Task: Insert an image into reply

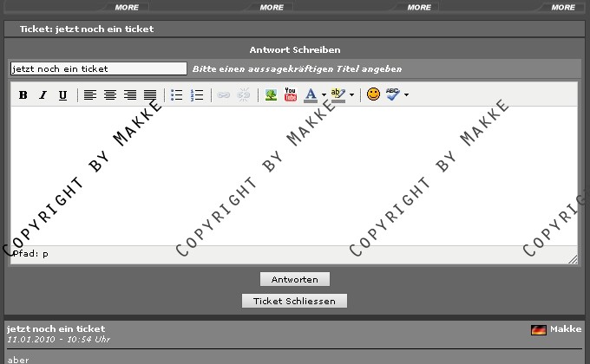Action: coord(271,95)
